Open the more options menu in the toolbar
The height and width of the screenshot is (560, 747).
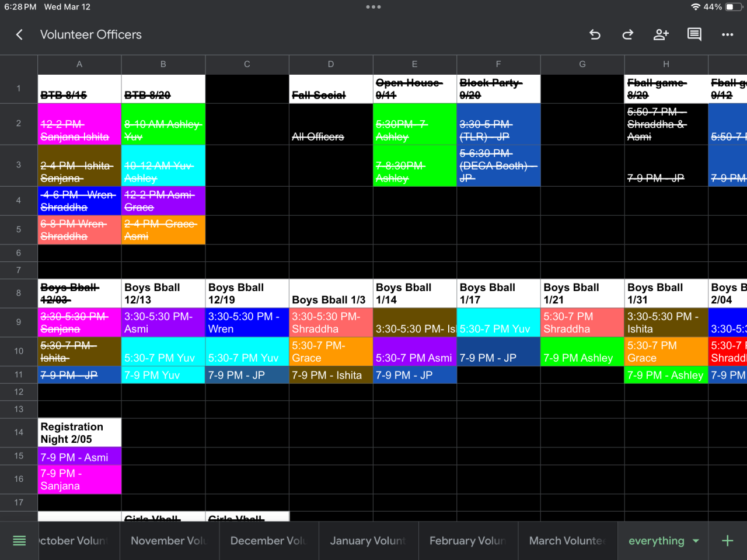(x=728, y=35)
